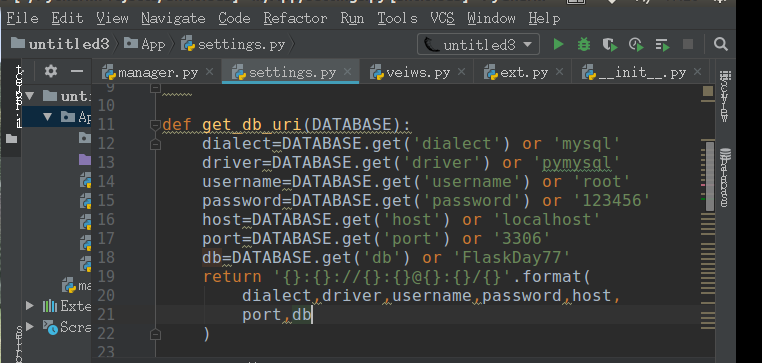Expand Scratches and Consoles node
Viewport: 762px width, 363px height.
30,326
